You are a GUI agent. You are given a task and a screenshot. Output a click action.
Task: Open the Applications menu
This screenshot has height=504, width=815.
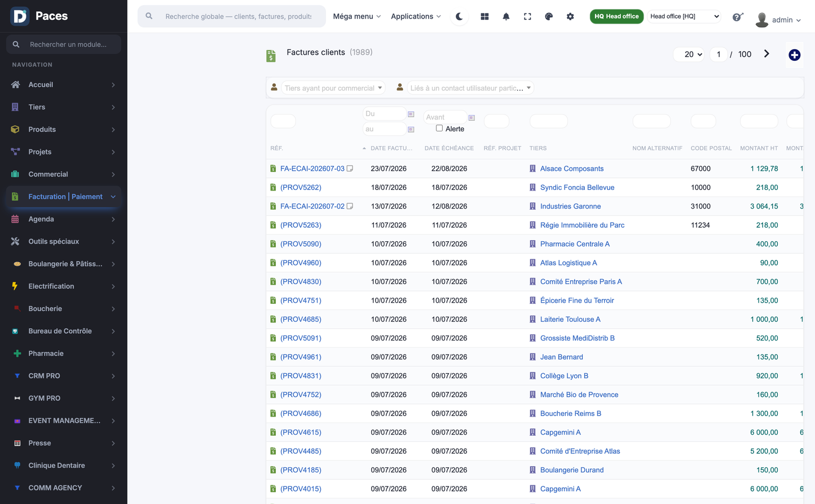tap(416, 16)
